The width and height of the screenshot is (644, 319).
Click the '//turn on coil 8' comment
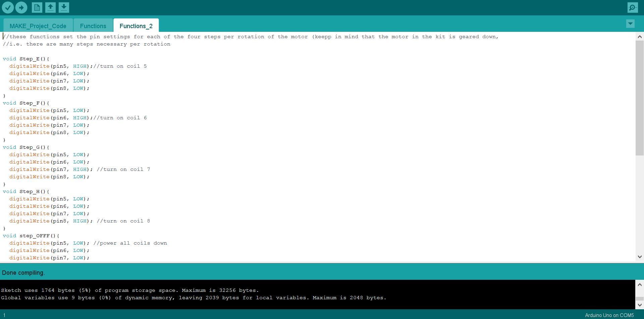click(x=123, y=221)
